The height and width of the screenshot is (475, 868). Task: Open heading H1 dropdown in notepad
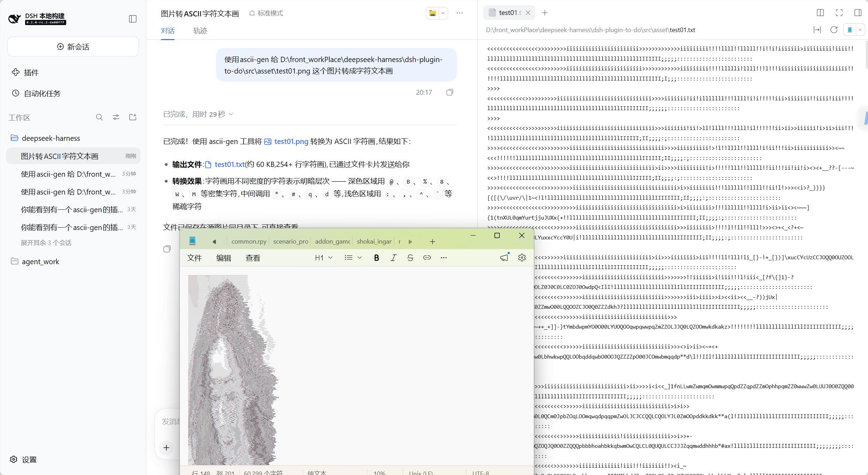coord(324,258)
